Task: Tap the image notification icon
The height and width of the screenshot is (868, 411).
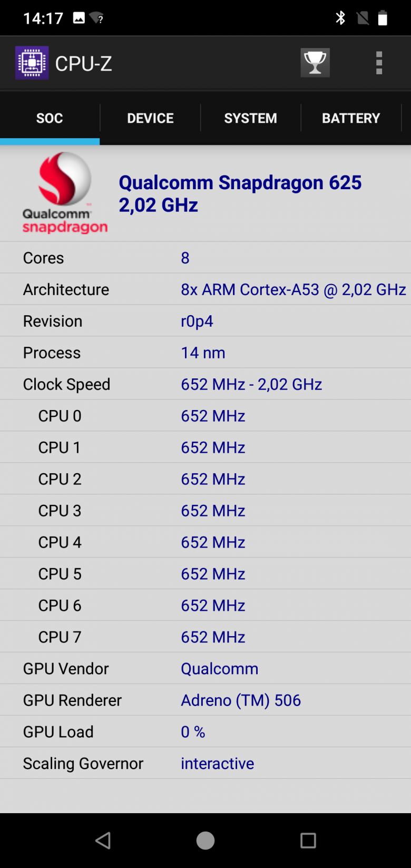Action: (79, 18)
